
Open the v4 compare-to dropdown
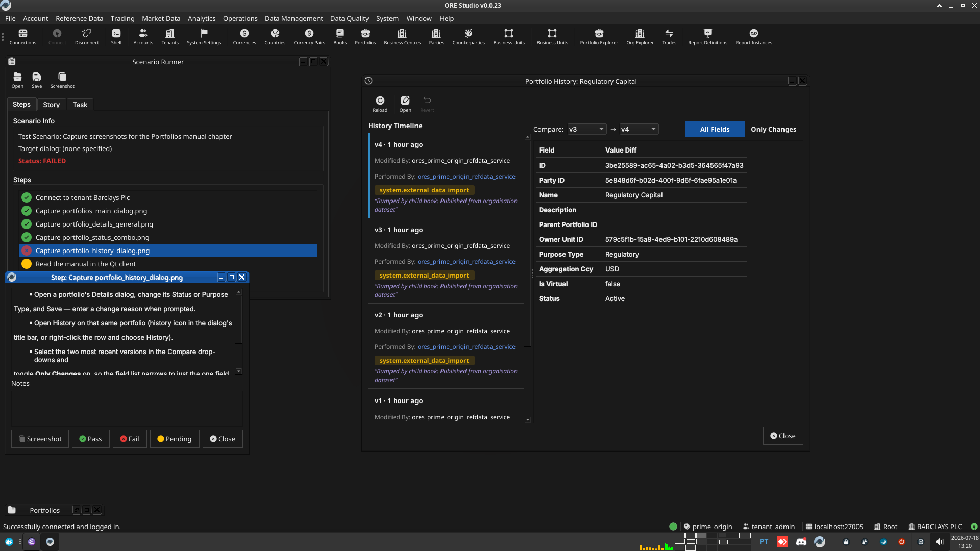(639, 129)
